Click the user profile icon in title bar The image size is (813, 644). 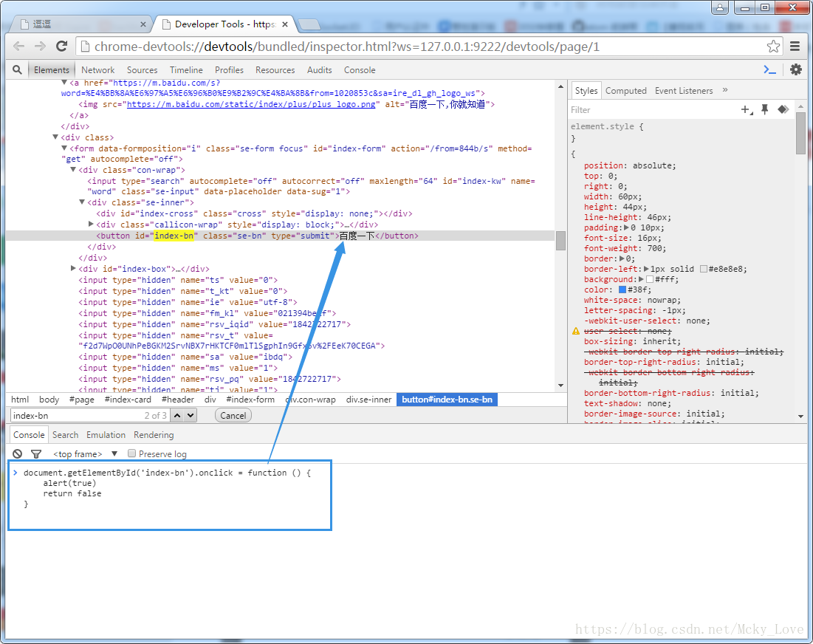point(720,8)
